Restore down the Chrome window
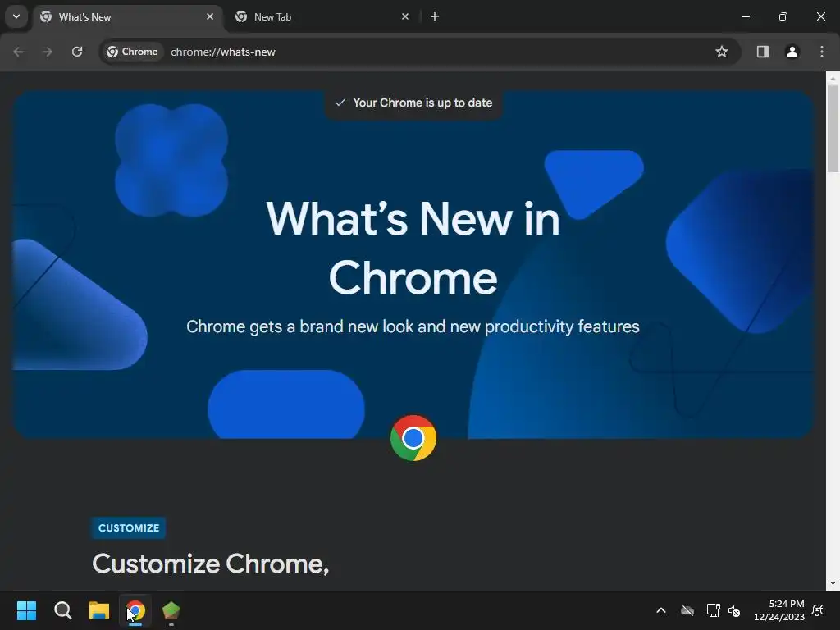Image resolution: width=840 pixels, height=630 pixels. pyautogui.click(x=783, y=16)
